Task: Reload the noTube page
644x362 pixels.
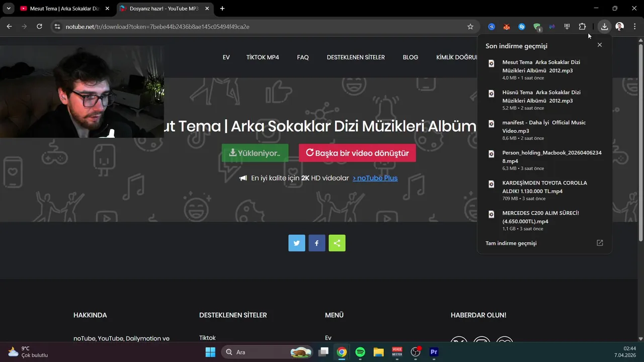Action: tap(39, 27)
